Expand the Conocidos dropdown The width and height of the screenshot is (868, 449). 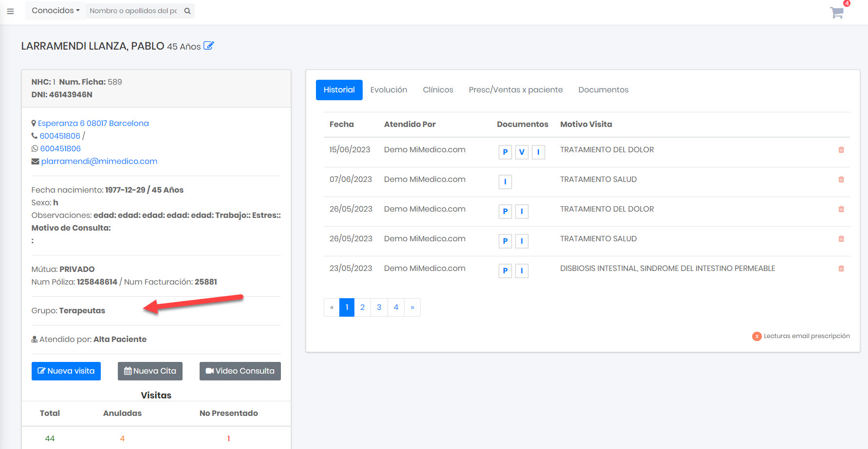click(55, 11)
